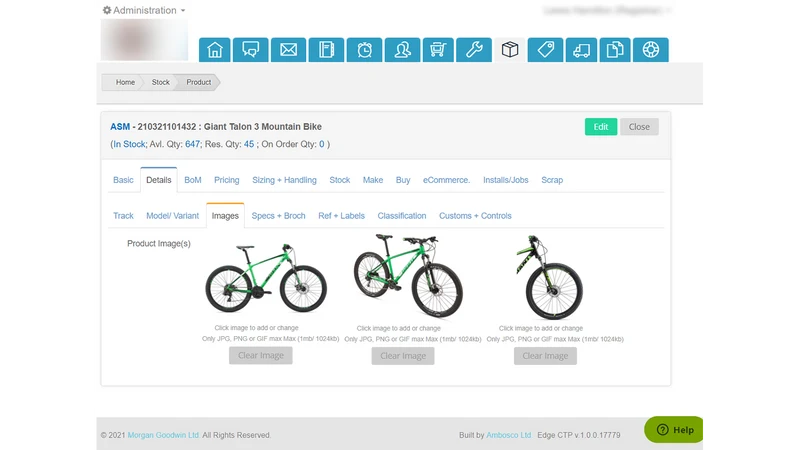Open the Home icon in the navigation bar
The width and height of the screenshot is (800, 450).
tap(214, 49)
